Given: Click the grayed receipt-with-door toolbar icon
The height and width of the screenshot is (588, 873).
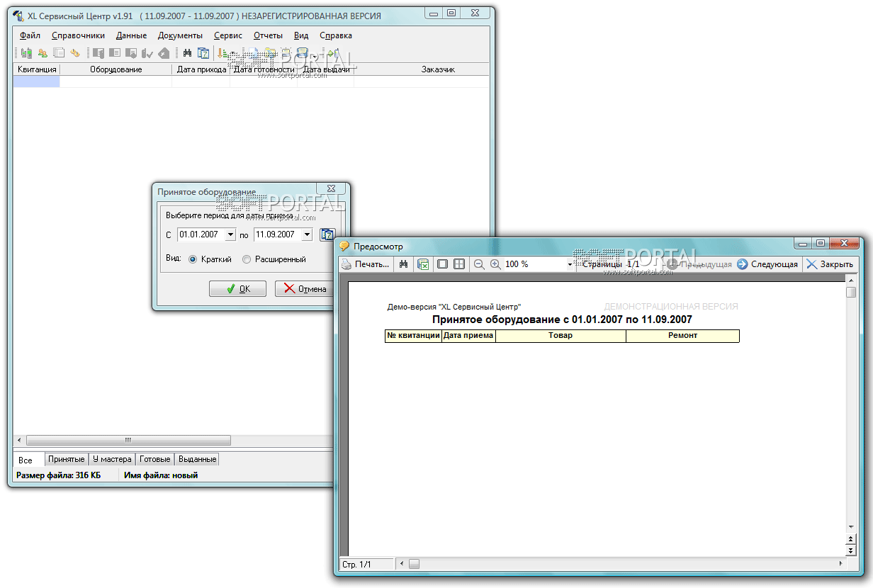Looking at the screenshot, I should 98,52.
